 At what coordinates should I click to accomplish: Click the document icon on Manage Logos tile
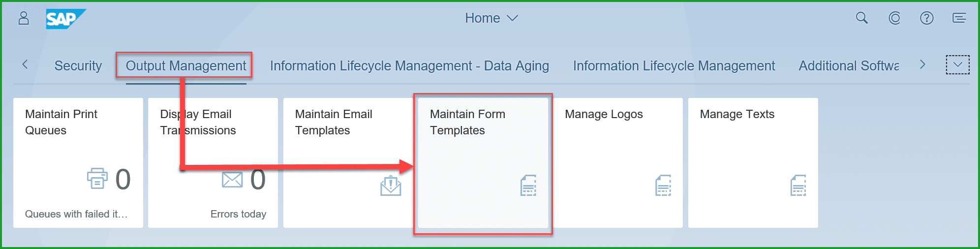point(663,186)
